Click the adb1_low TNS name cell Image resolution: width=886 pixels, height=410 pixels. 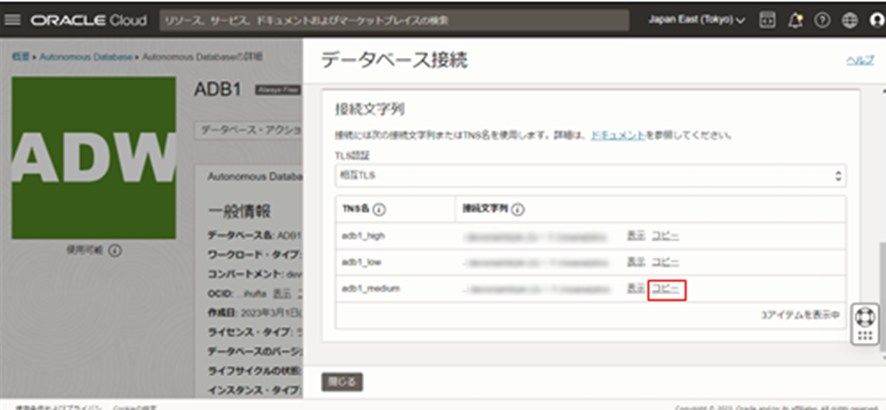click(x=361, y=263)
